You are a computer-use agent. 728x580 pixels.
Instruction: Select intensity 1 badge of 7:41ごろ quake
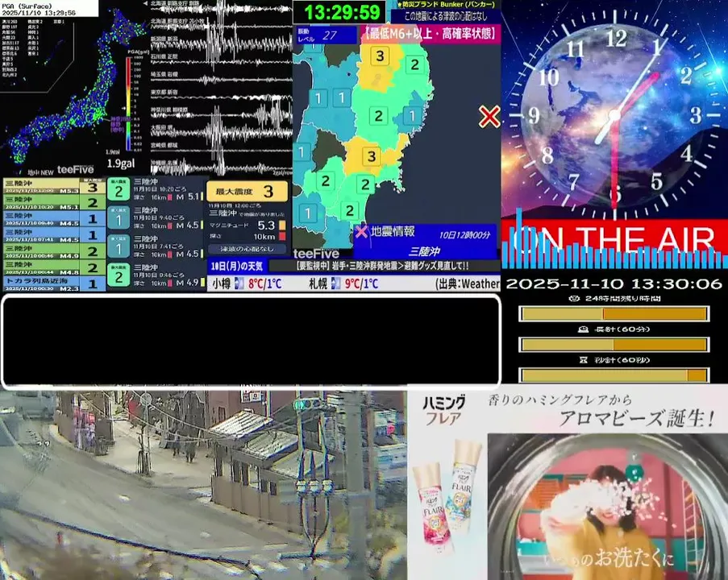[119, 246]
